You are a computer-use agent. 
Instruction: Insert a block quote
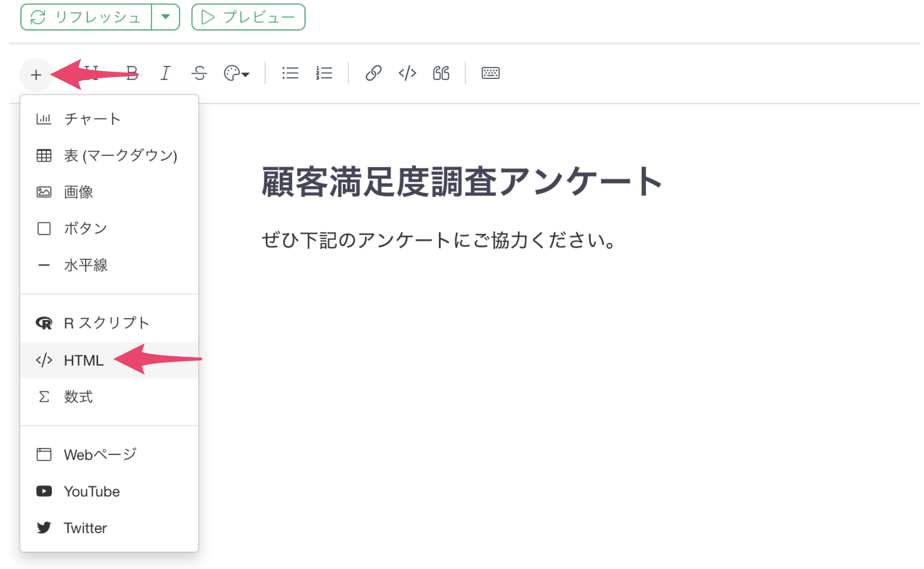(x=441, y=73)
